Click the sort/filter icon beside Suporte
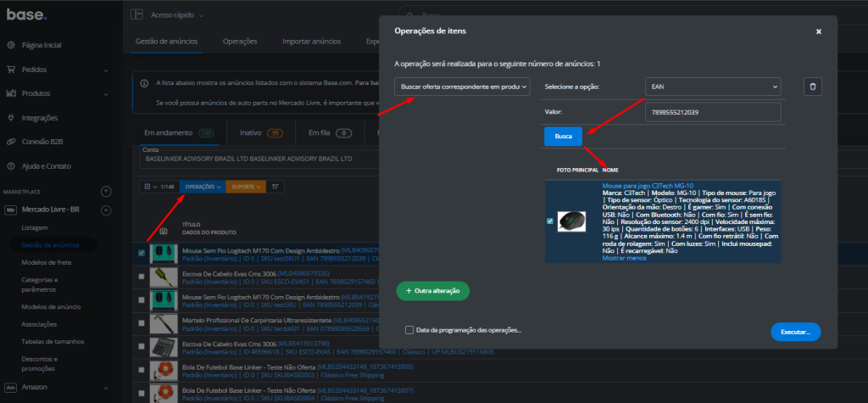This screenshot has height=403, width=868. [x=275, y=187]
